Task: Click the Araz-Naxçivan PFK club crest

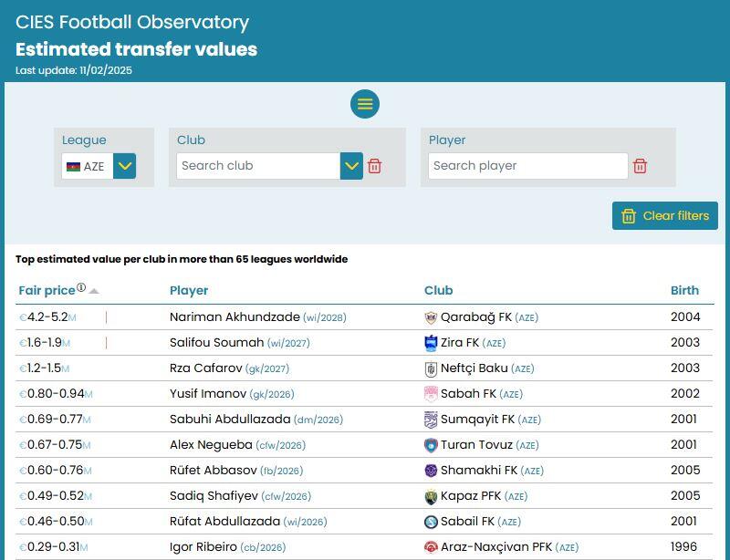Action: click(431, 547)
